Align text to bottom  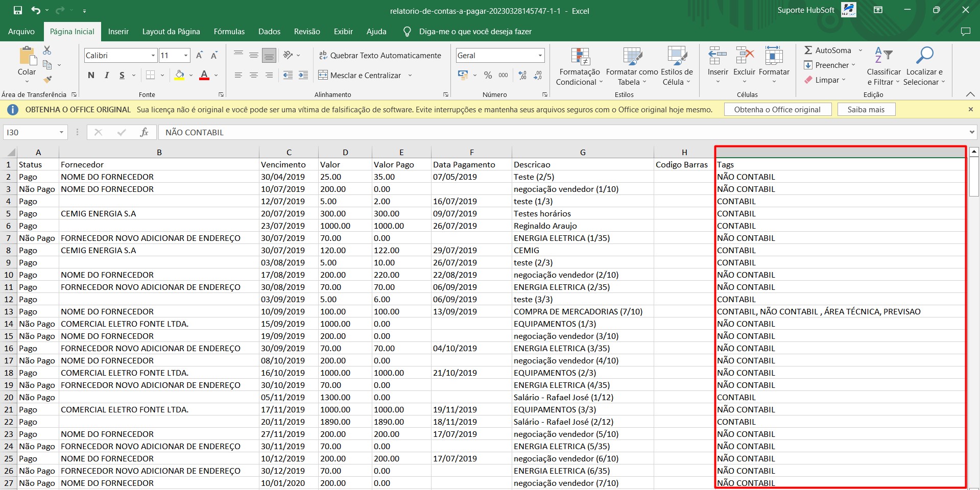pos(269,55)
